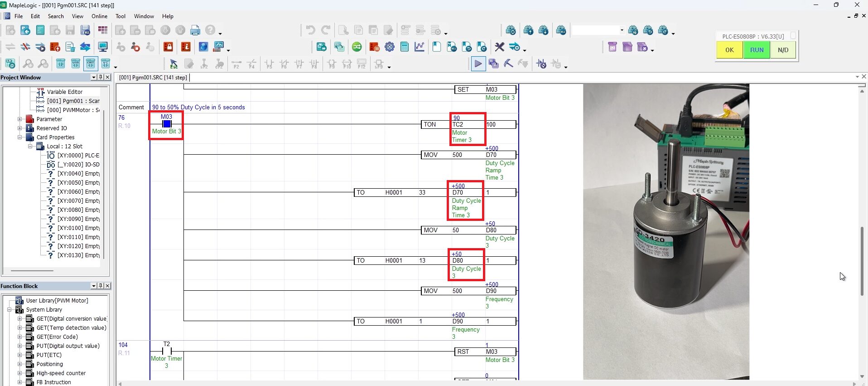The height and width of the screenshot is (386, 868).
Task: Click the monitor display toolbar icon
Action: pos(103,47)
